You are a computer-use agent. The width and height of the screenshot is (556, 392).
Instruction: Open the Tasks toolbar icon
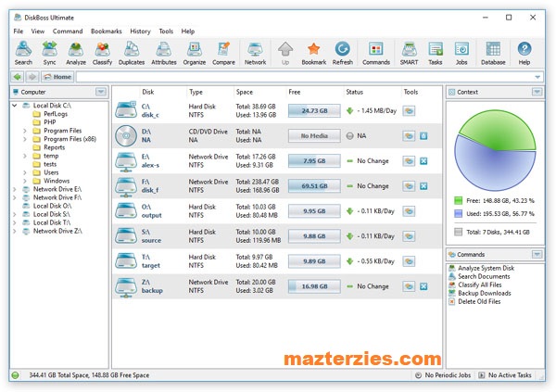[x=436, y=53]
